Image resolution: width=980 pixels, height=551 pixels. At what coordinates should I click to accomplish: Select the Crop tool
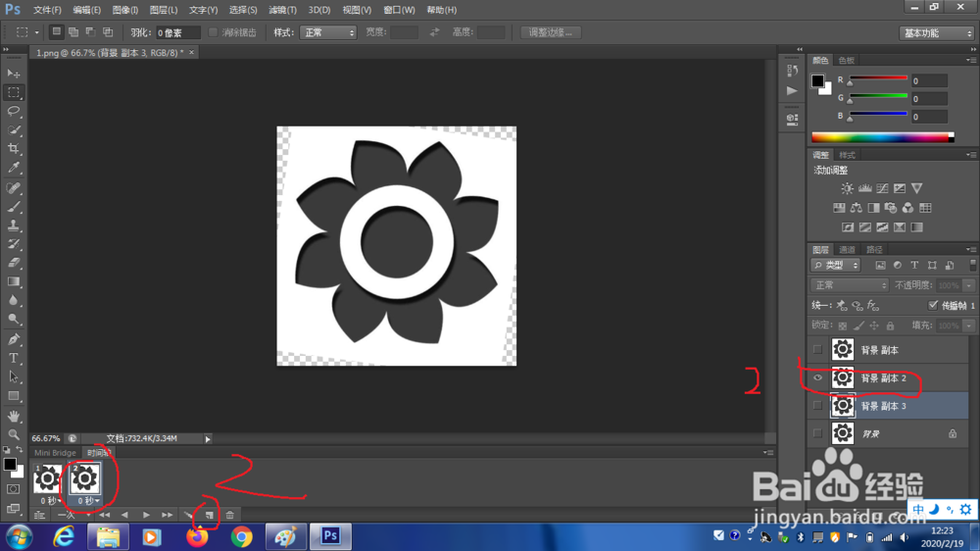[x=14, y=149]
